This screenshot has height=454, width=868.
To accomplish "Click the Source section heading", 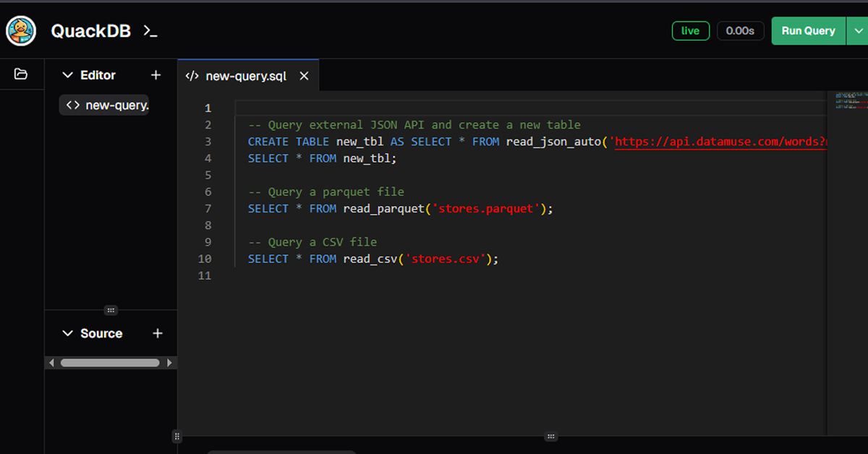I will pyautogui.click(x=101, y=333).
